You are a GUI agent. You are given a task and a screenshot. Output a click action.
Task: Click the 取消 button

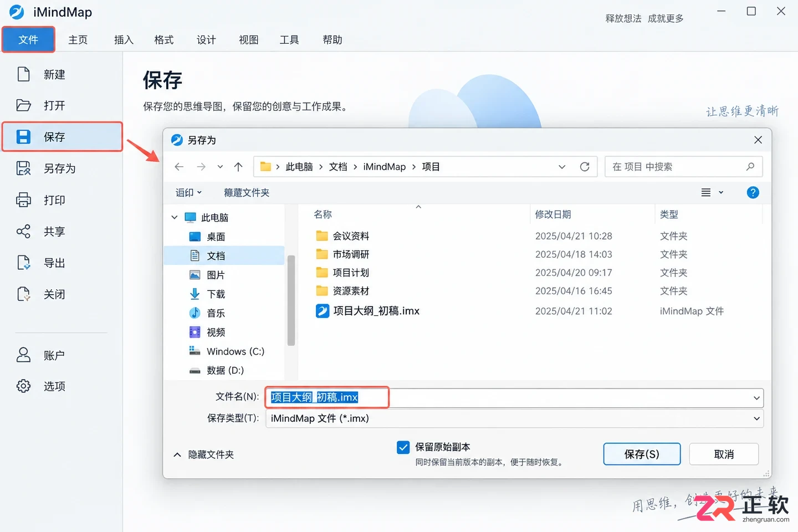coord(724,454)
